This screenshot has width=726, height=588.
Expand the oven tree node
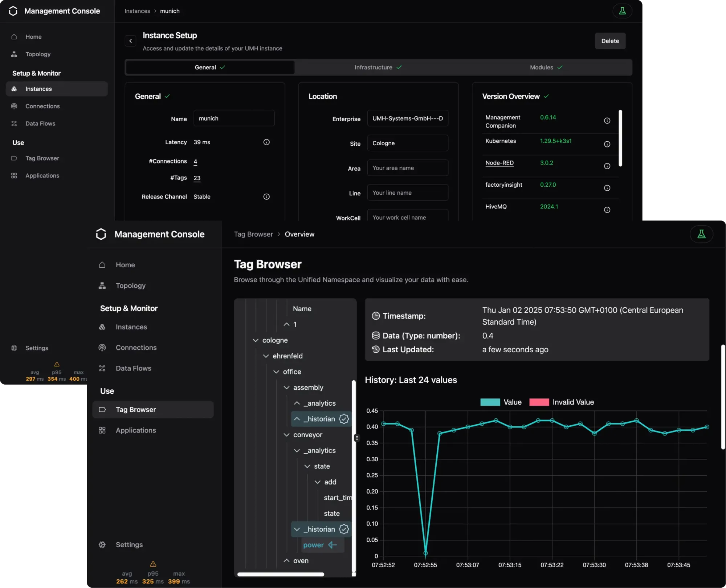click(x=286, y=560)
